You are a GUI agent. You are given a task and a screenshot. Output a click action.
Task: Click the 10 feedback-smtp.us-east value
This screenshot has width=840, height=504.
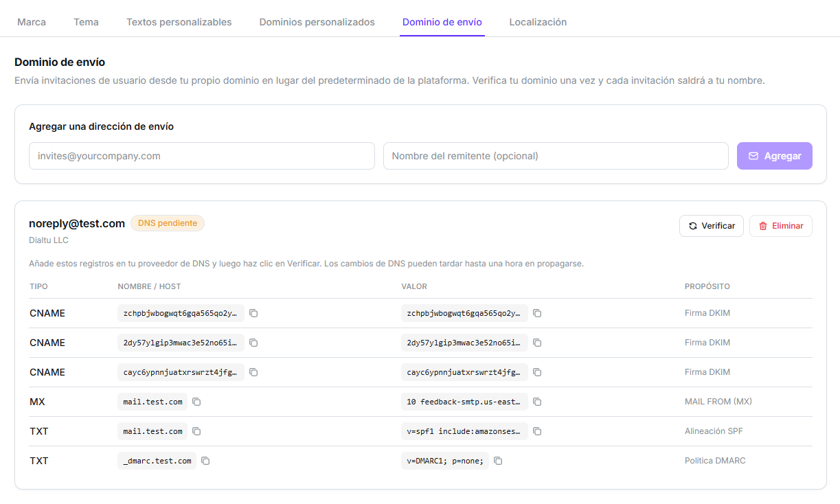[464, 402]
